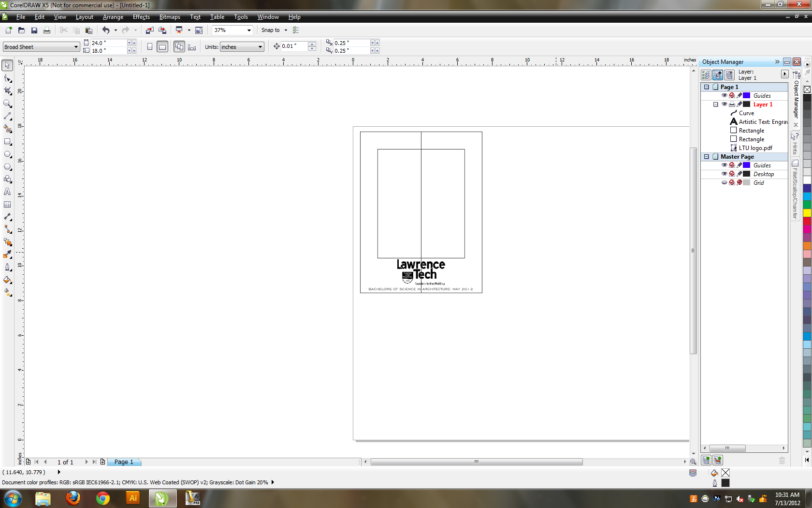Toggle Layer Manager View button
Screen dimensions: 812x508
coord(729,75)
